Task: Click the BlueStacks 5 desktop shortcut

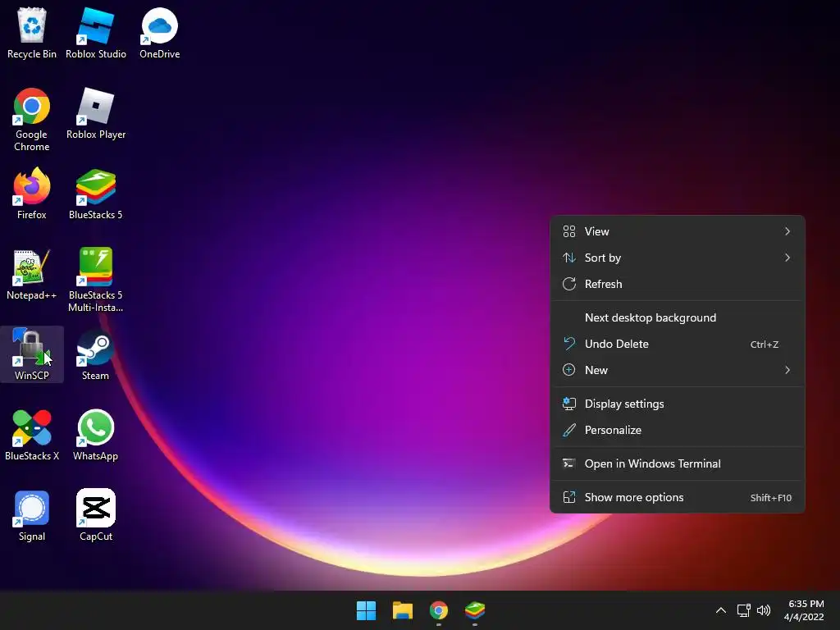Action: (96, 194)
